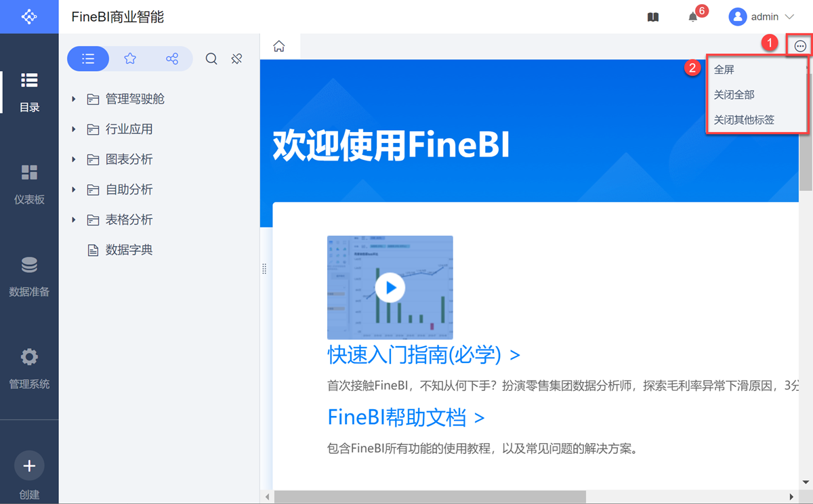Click the admin user avatar

pyautogui.click(x=737, y=17)
